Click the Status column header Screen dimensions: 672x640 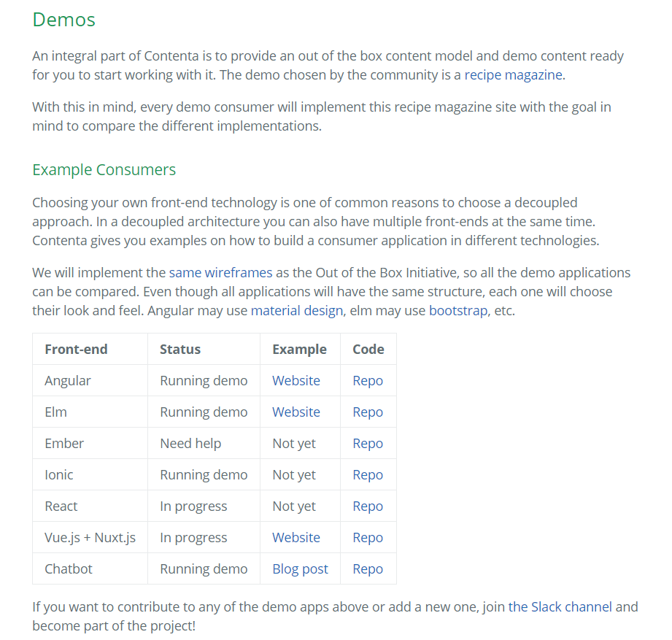coord(179,349)
